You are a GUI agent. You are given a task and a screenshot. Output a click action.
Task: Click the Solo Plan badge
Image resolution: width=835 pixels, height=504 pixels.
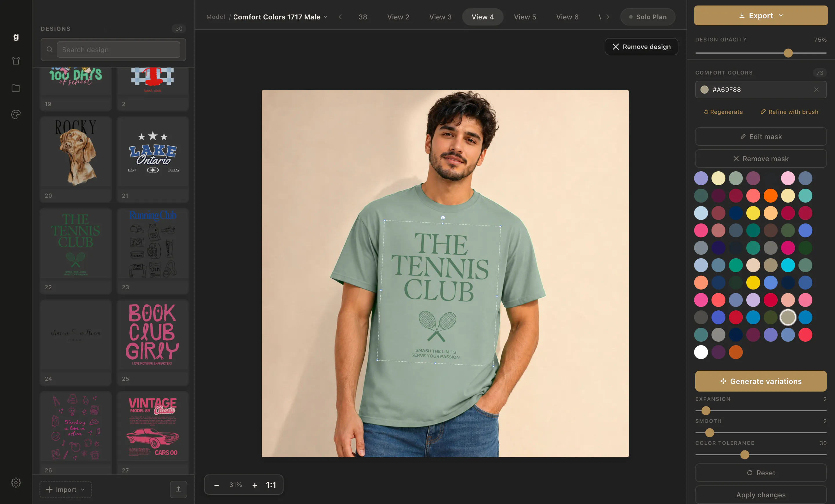tap(648, 17)
